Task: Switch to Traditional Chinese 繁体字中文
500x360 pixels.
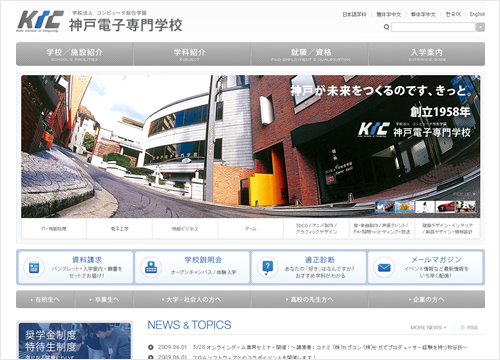Action: pyautogui.click(x=423, y=14)
